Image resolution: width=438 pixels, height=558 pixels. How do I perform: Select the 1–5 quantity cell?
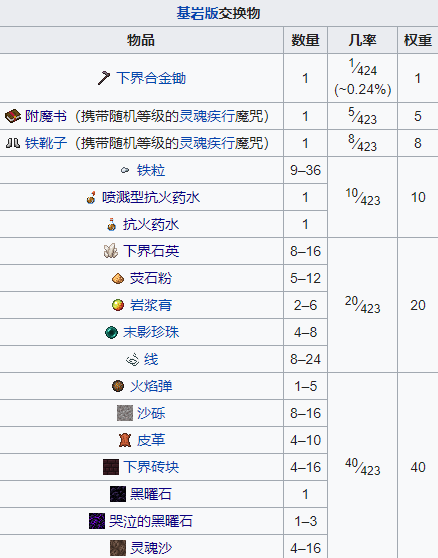305,386
